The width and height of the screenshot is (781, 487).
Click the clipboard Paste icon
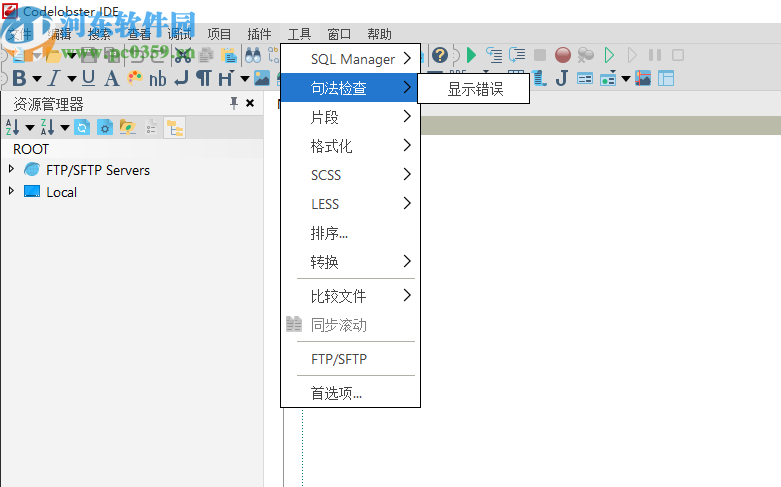click(229, 55)
